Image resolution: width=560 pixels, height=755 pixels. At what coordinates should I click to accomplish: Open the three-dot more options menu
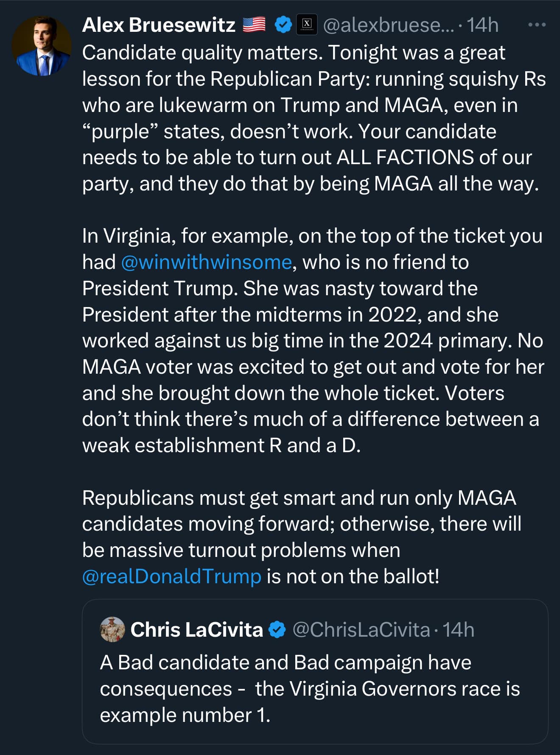[x=537, y=25]
